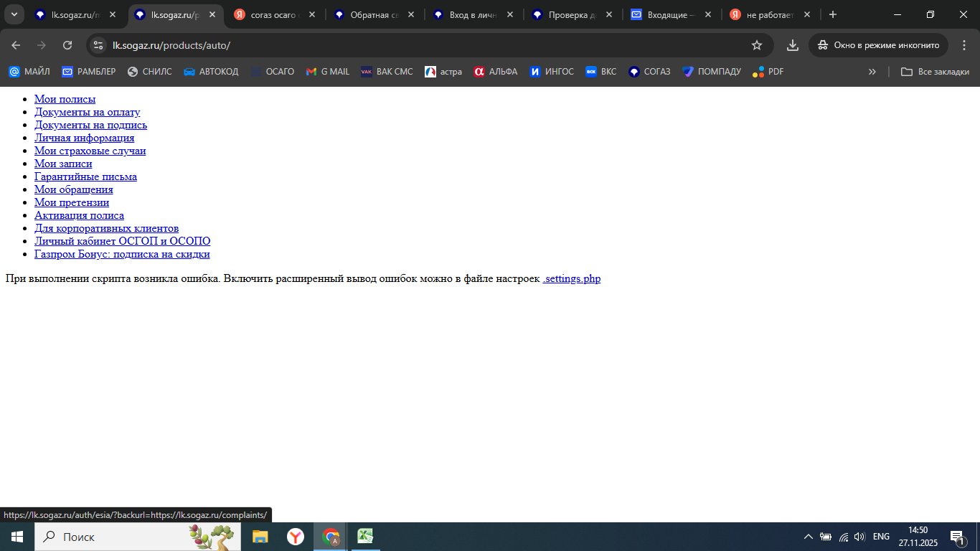Screen dimensions: 980x551
Task: Open the Chrome three-dot menu
Action: tap(963, 45)
